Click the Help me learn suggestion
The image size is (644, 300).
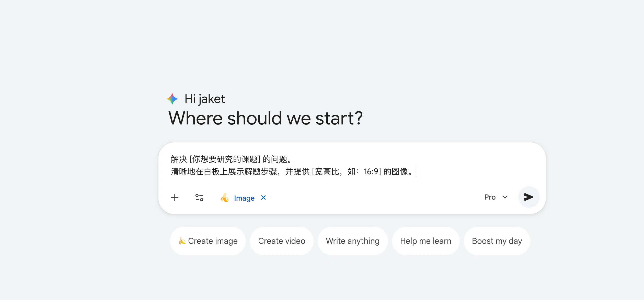425,240
